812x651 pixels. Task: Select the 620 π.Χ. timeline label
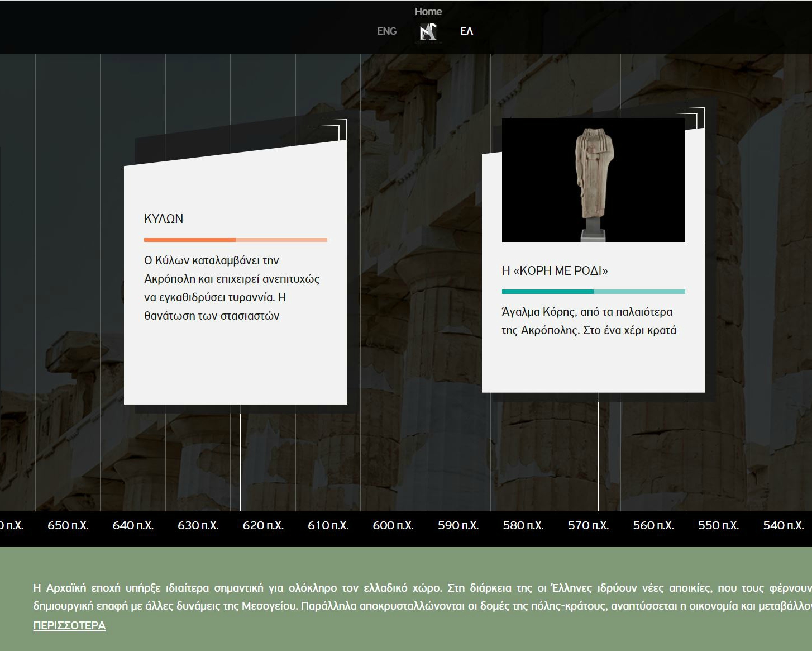[263, 525]
